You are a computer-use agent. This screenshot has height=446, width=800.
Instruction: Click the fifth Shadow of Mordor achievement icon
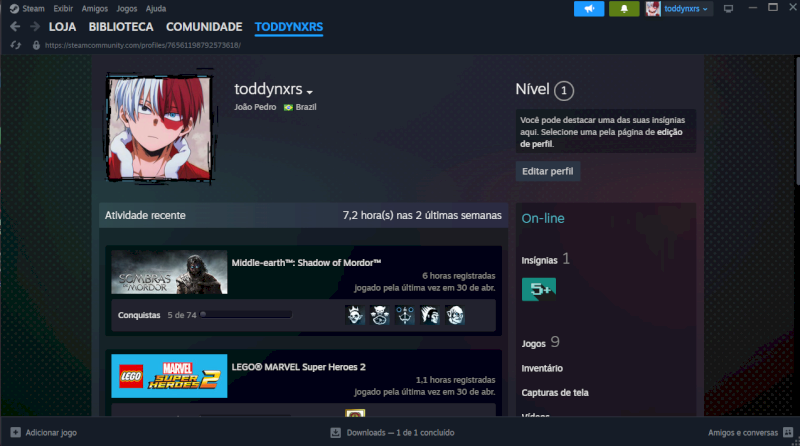455,315
